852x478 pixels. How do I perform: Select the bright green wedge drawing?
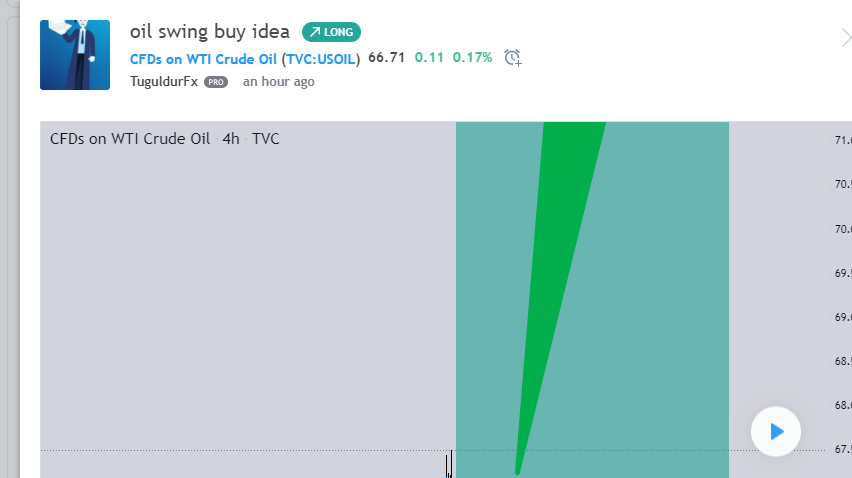pyautogui.click(x=560, y=272)
